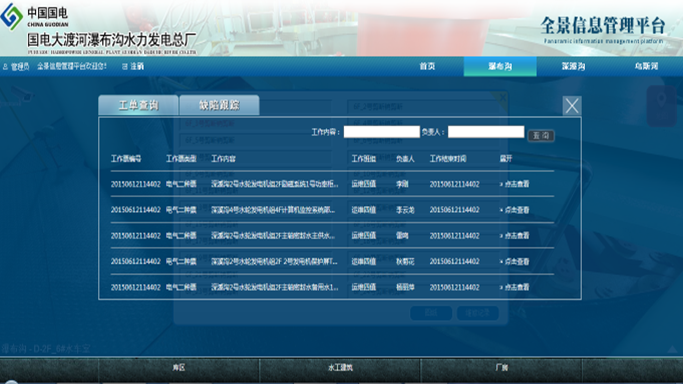Screen dimensions: 683x384
Task: Click work content mentioning 4号水轮发电机组4F
Action: (x=273, y=210)
